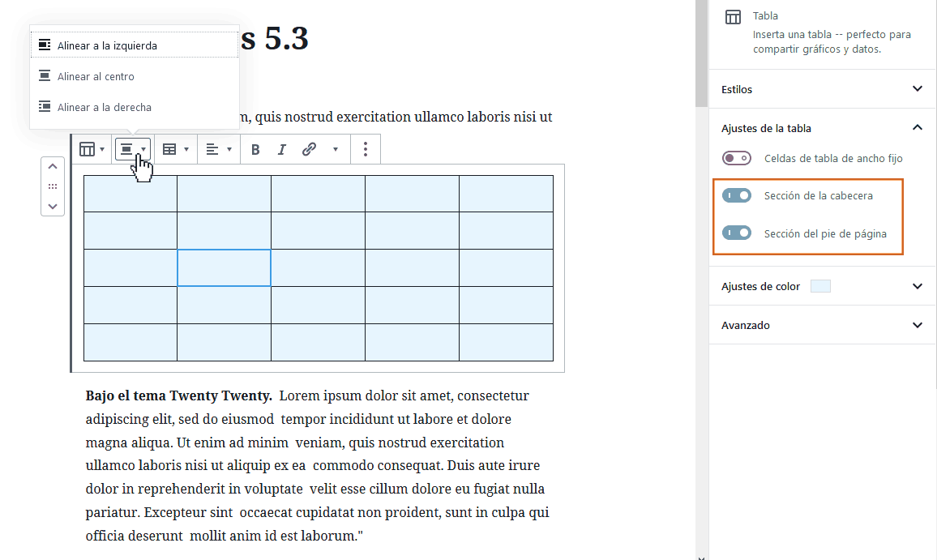The image size is (937, 560).
Task: Toggle italic formatting
Action: click(282, 150)
